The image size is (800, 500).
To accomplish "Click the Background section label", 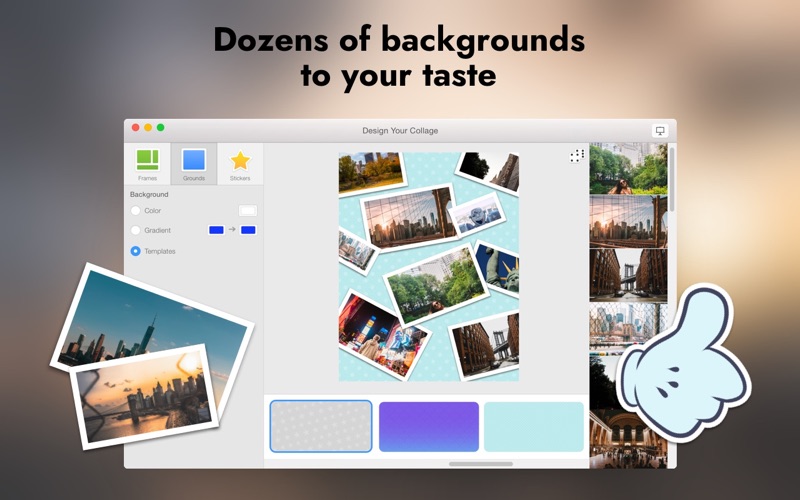I will (x=149, y=194).
